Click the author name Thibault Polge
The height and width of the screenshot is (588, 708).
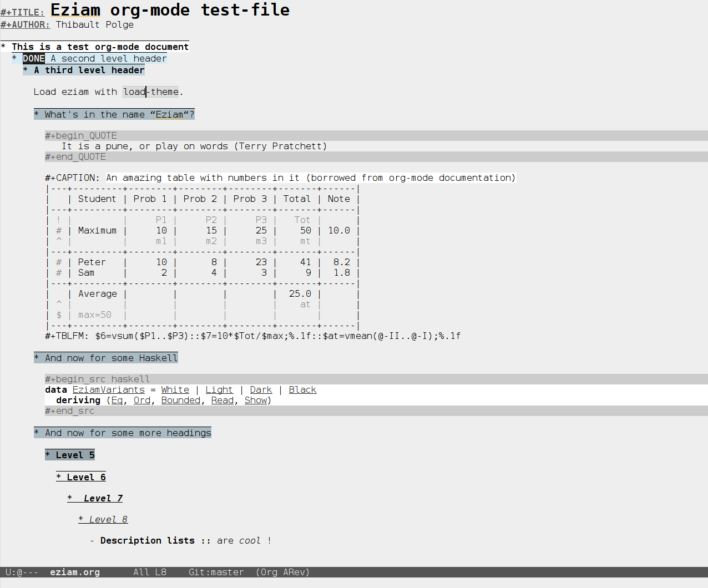(x=95, y=24)
